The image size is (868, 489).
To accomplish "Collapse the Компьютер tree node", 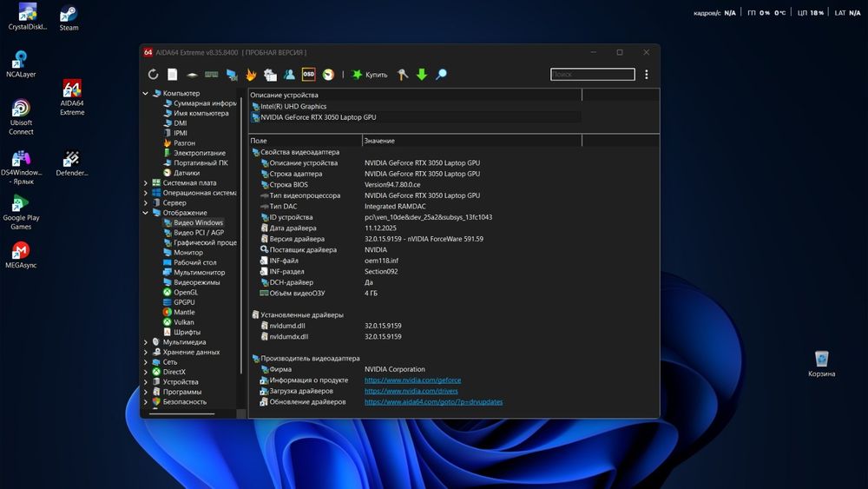I will [x=146, y=94].
